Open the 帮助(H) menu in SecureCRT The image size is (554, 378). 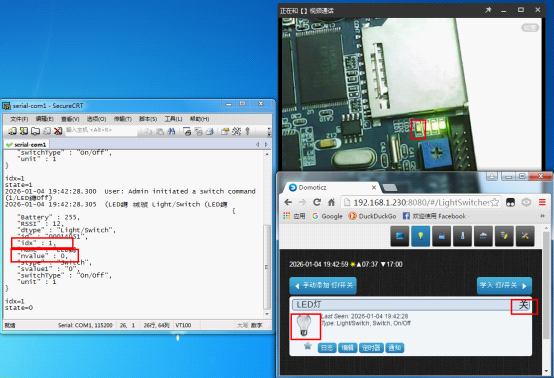[199, 119]
